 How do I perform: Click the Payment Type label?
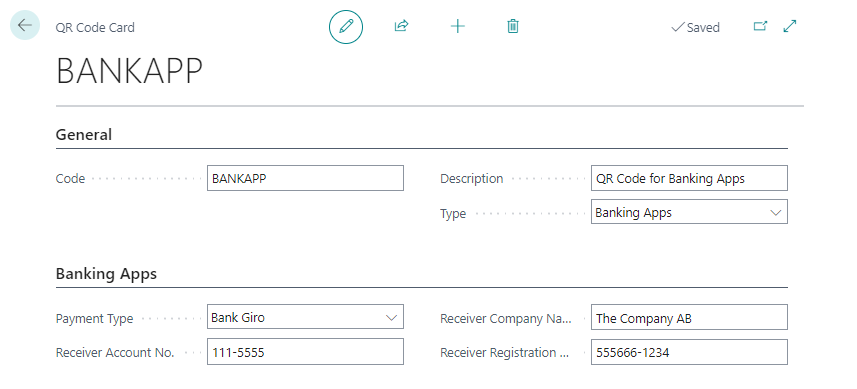point(95,319)
